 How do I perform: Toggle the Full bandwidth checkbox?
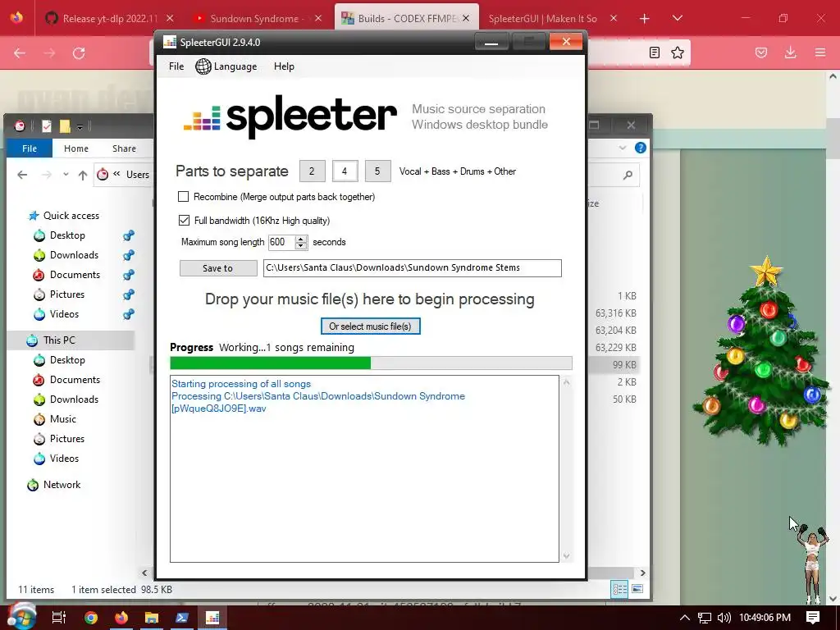point(184,220)
